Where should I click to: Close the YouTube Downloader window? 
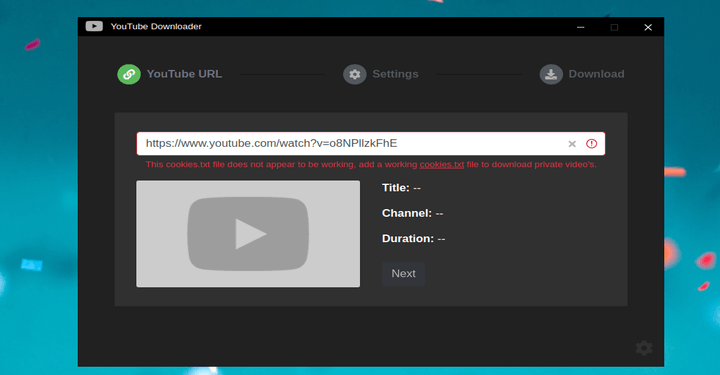coord(648,27)
